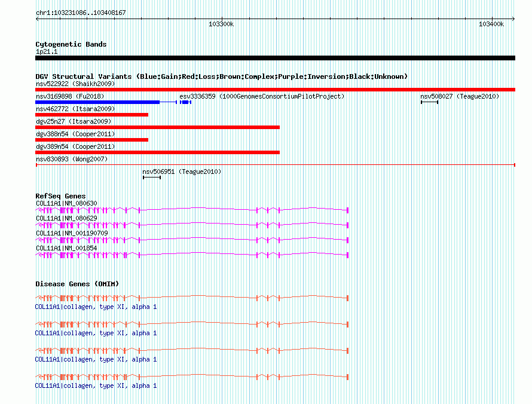
Task: Click the Cytogenetic Bands track title
Action: click(71, 44)
